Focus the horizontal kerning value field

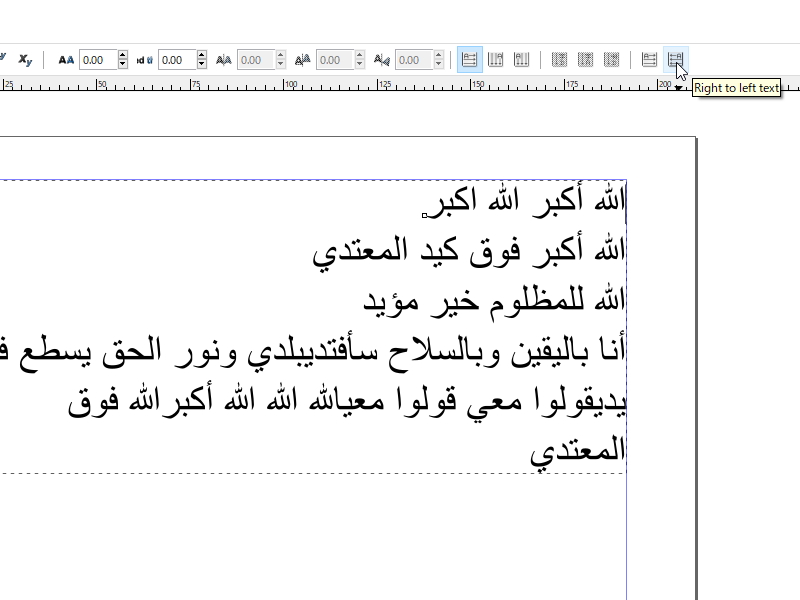(256, 60)
